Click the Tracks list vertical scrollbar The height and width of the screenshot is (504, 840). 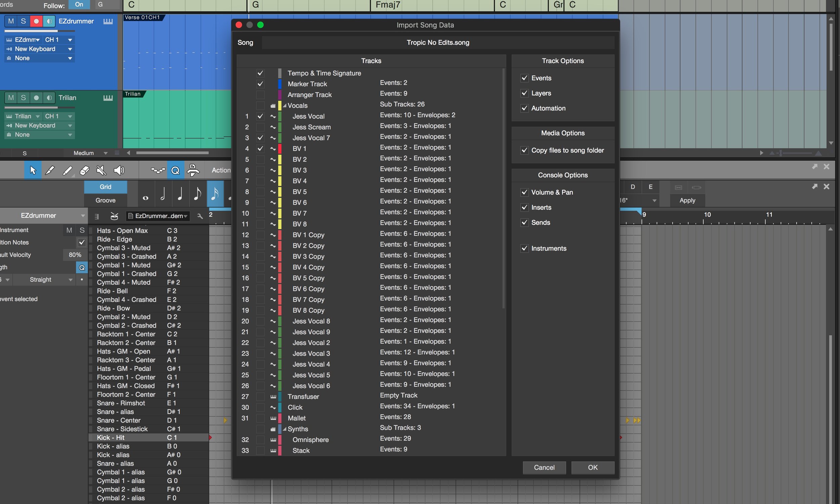click(x=503, y=188)
